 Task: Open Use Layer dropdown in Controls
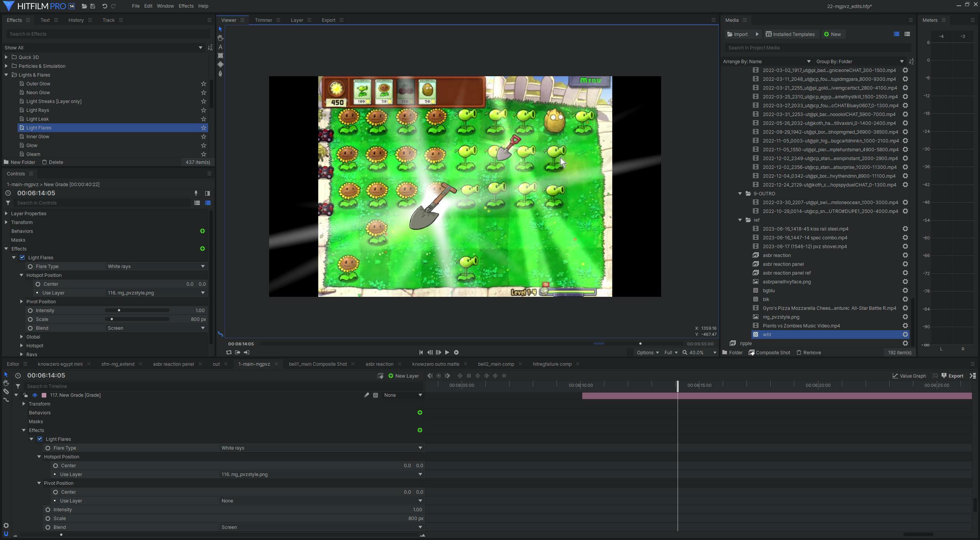tap(157, 293)
